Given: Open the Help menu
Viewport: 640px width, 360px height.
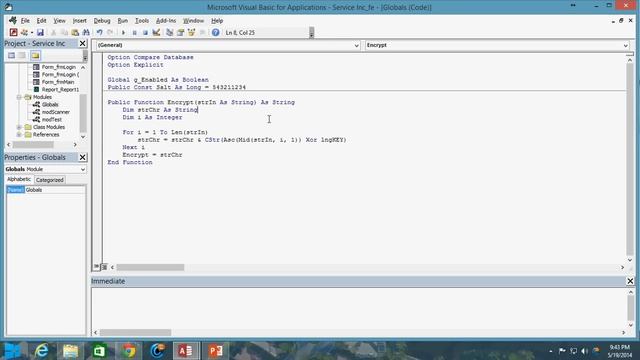Looking at the screenshot, I should pyautogui.click(x=217, y=20).
